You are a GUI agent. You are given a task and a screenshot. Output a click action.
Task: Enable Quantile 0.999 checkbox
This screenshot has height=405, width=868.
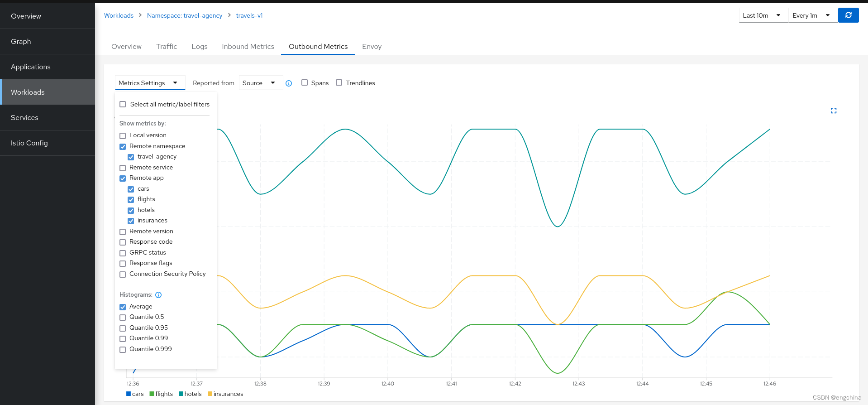coord(123,349)
